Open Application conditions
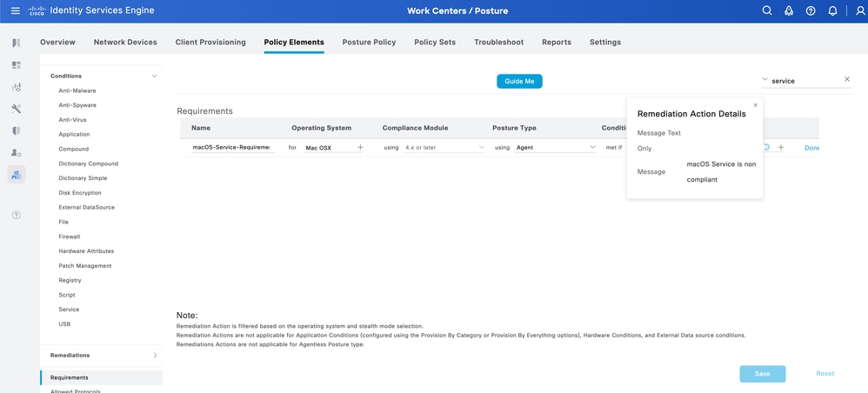868x393 pixels. click(x=74, y=135)
